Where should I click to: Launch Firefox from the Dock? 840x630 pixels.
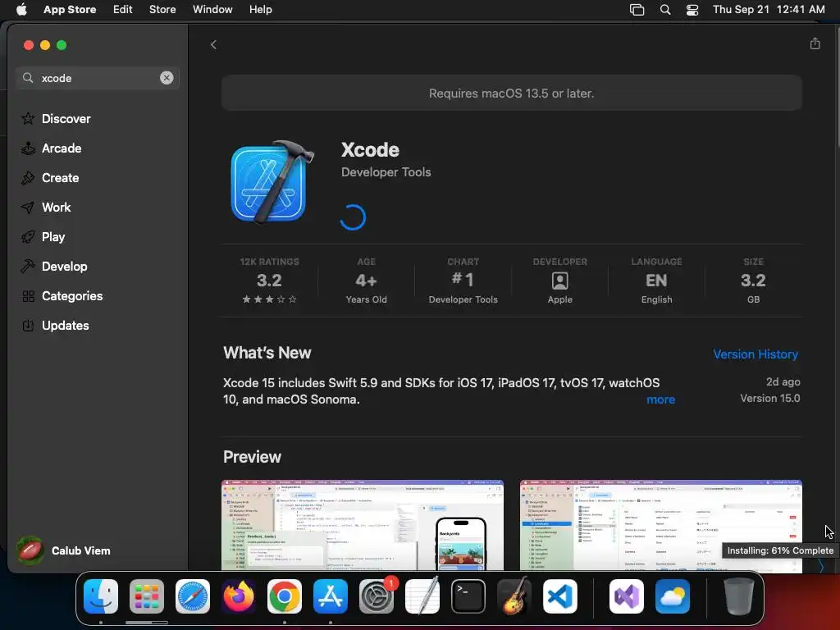[239, 596]
